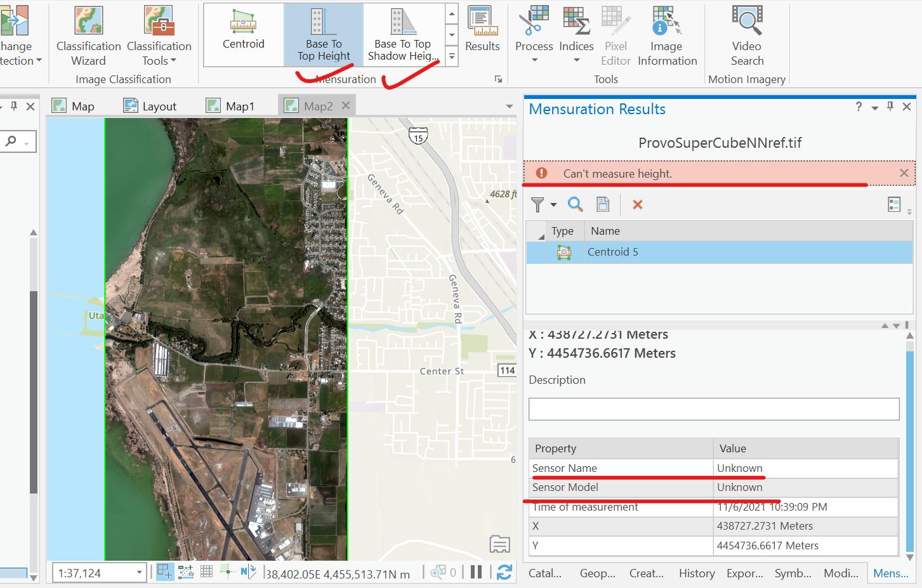Select the Centroid mensuration tool
Viewport: 922px width, 588px height.
point(243,33)
